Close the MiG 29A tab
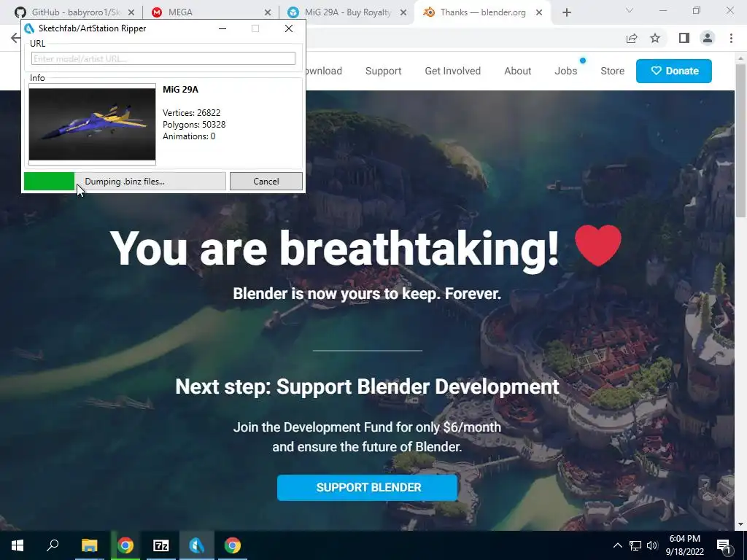Screen dimensions: 747x560 click(x=403, y=13)
